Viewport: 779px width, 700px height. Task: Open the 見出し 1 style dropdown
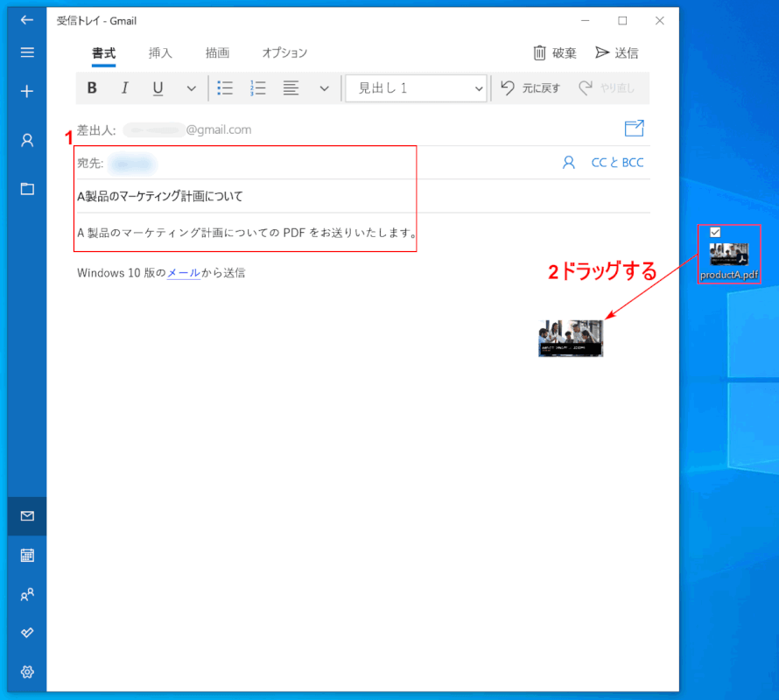pyautogui.click(x=416, y=87)
